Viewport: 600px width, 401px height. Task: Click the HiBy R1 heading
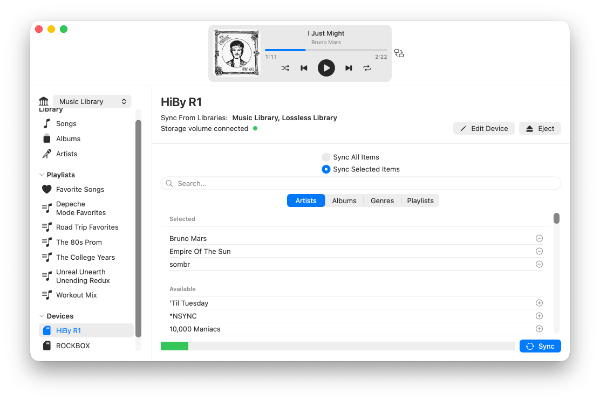181,102
